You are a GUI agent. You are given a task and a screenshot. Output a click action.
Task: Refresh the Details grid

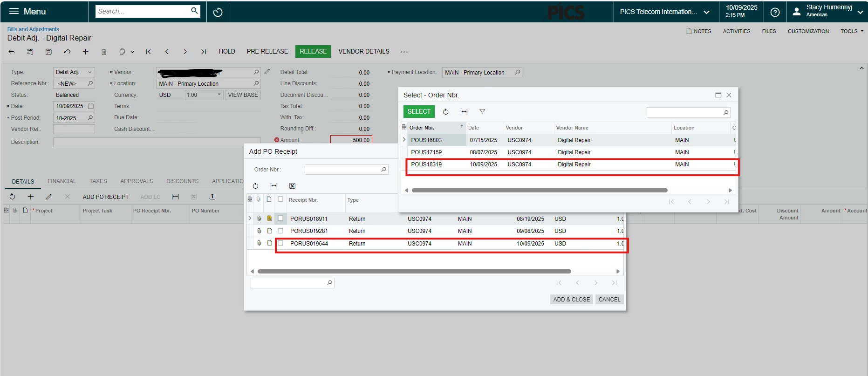pyautogui.click(x=13, y=197)
